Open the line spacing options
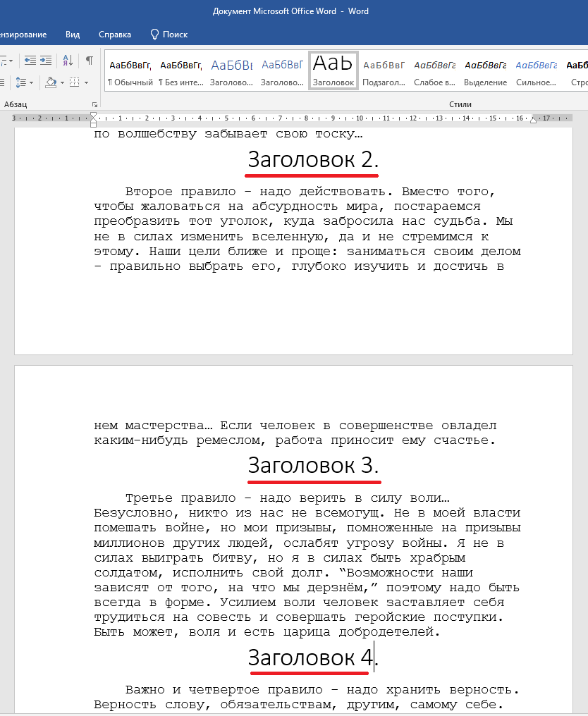Image resolution: width=588 pixels, height=716 pixels. click(24, 82)
